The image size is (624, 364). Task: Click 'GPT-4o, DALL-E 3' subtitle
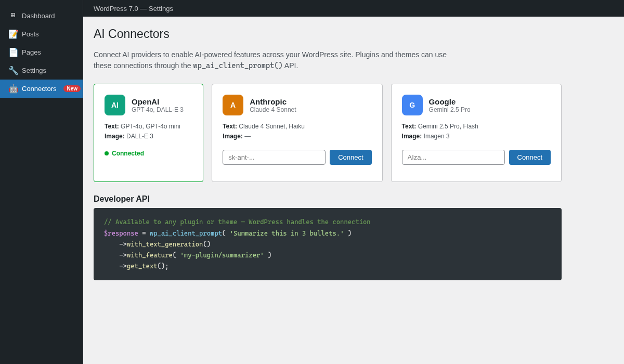158,110
